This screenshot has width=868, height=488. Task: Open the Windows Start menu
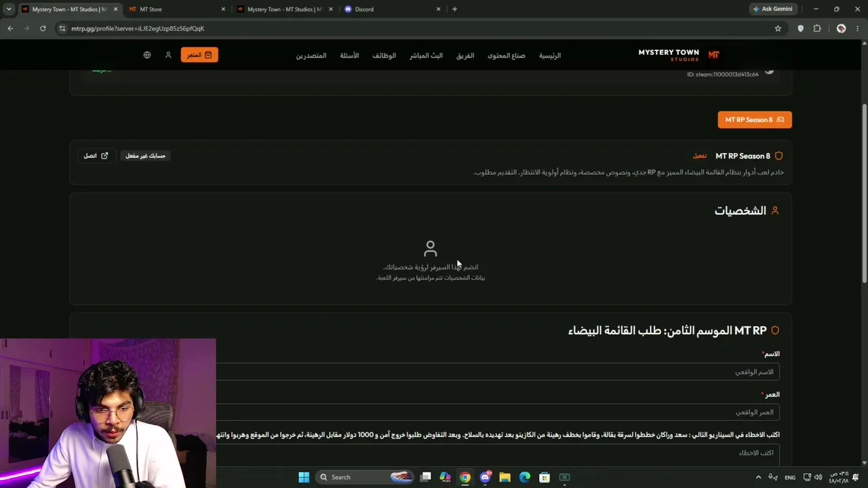(304, 477)
